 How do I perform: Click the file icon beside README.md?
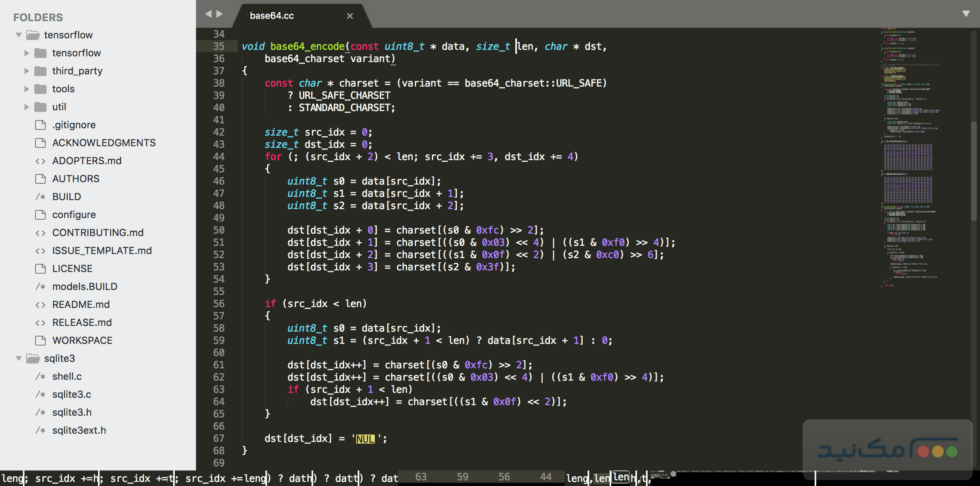[41, 304]
